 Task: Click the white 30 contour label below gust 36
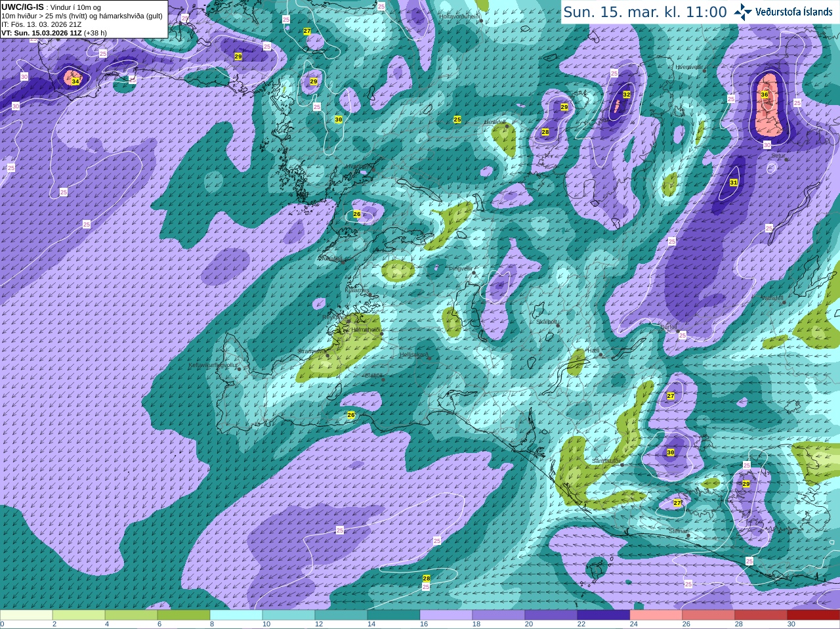767,145
